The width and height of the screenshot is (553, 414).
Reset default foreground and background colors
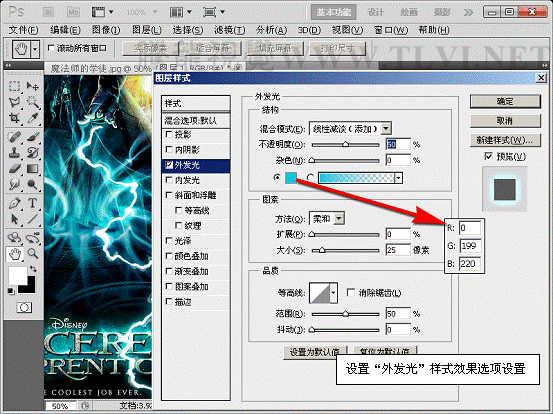[11, 291]
